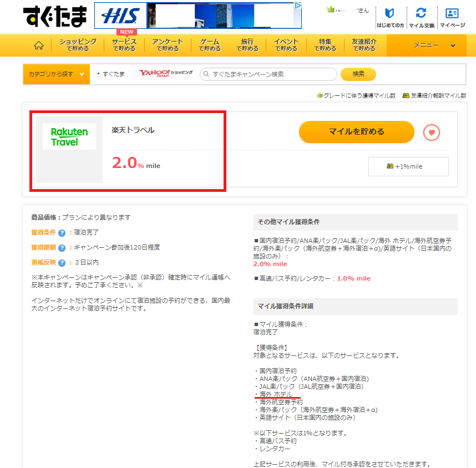Click the はじめての方 beginner icon
This screenshot has width=476, height=468.
click(390, 18)
